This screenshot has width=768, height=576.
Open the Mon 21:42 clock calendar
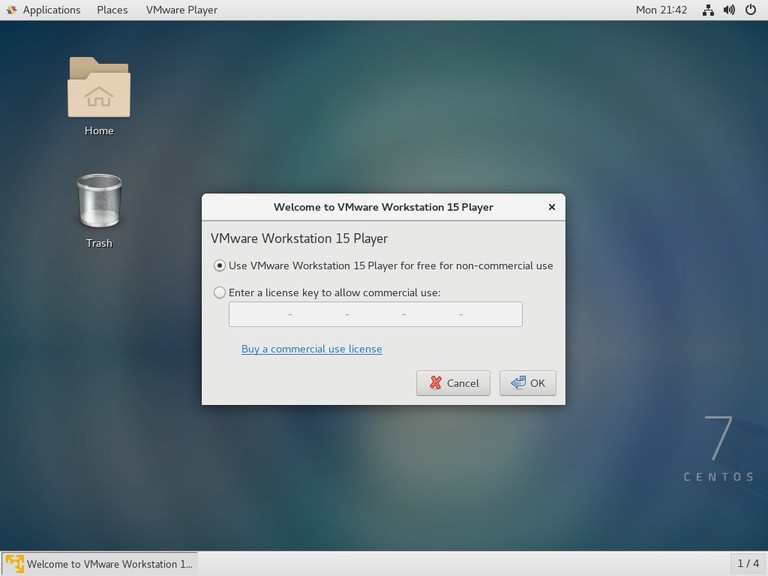(661, 10)
